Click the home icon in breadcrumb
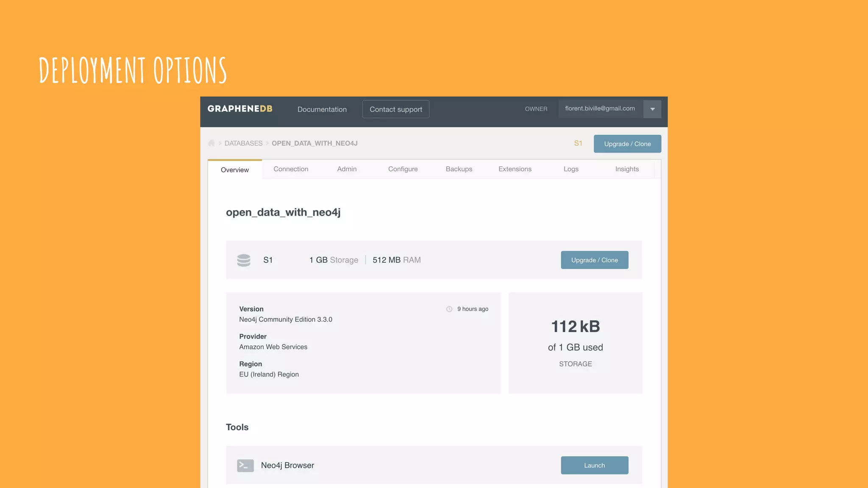This screenshot has width=868, height=488. (x=211, y=143)
